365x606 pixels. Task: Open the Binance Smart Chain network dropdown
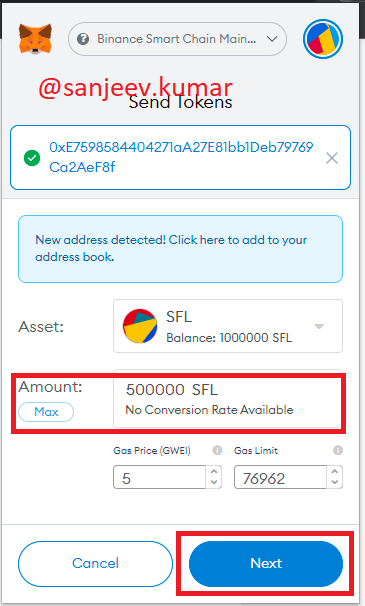pos(177,39)
